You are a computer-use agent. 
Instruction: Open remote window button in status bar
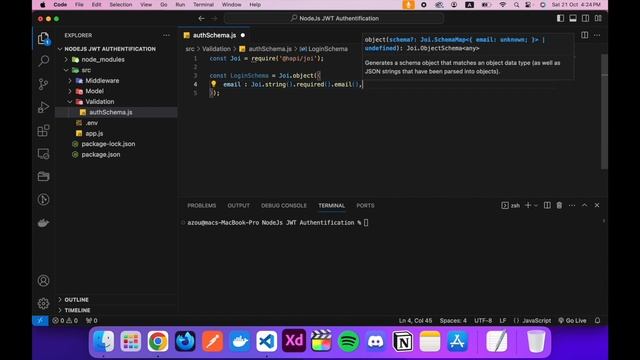(x=40, y=320)
